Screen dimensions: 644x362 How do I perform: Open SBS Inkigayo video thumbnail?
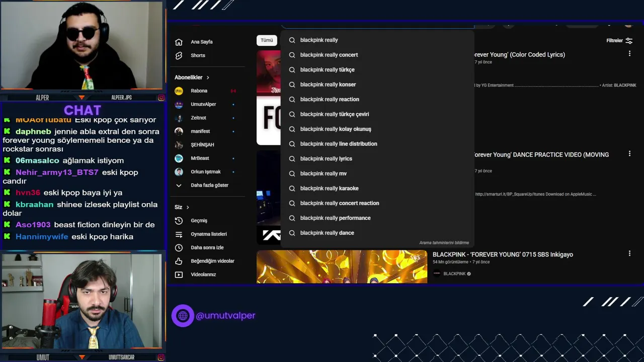[342, 266]
